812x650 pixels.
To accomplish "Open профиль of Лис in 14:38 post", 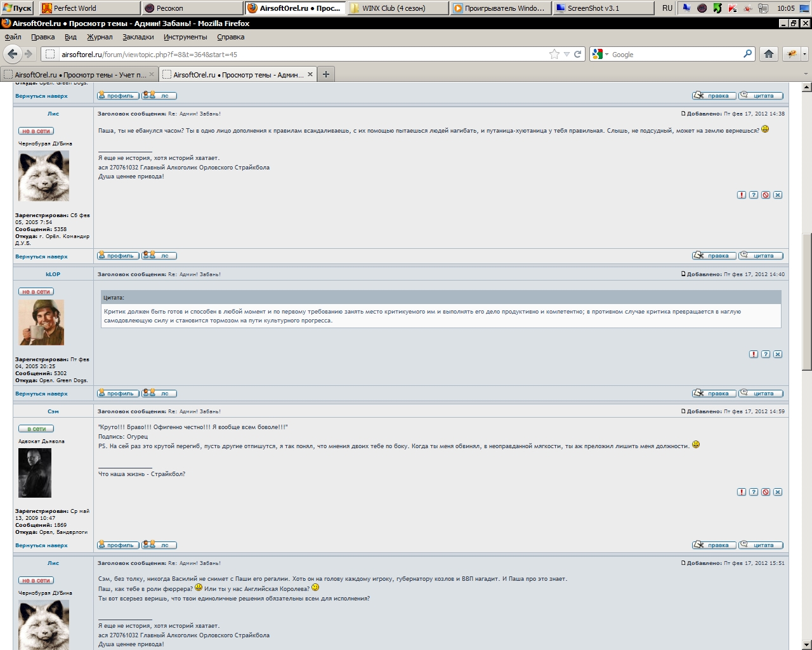I will click(x=119, y=256).
